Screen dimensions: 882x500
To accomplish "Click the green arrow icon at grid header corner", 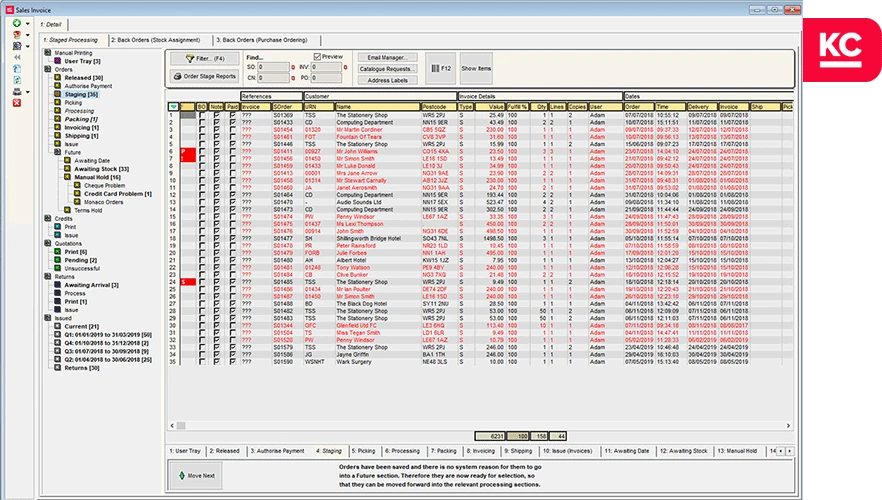I will (173, 106).
